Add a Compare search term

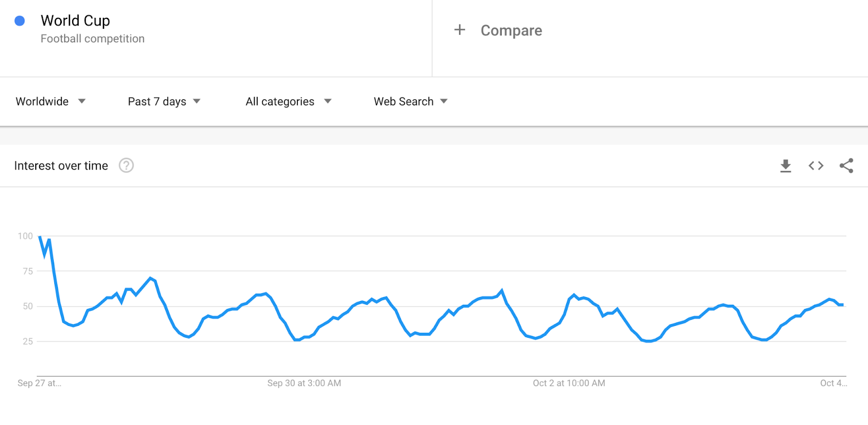[x=511, y=30]
